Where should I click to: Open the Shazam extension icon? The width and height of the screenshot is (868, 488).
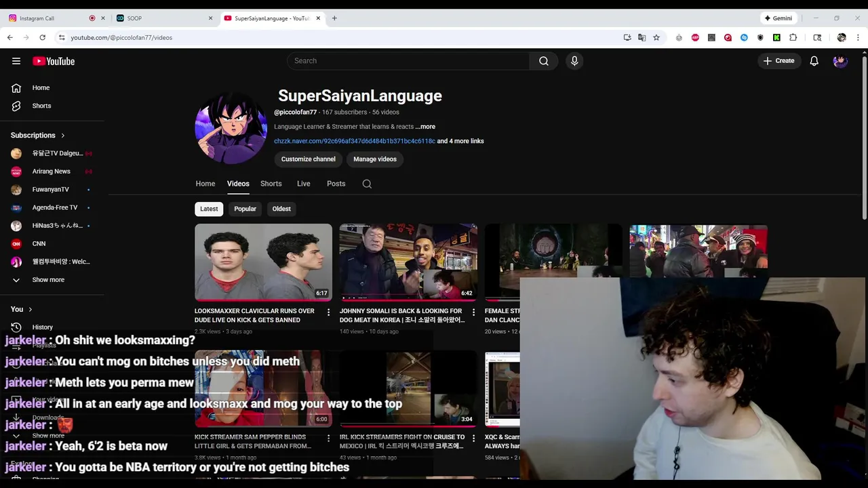click(x=744, y=37)
